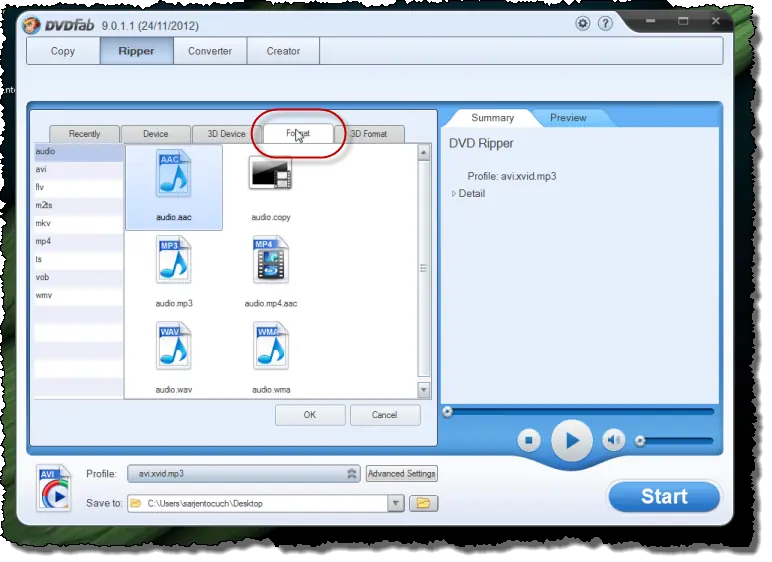This screenshot has height=562, width=772.
Task: Open help with the question mark icon
Action: pyautogui.click(x=605, y=23)
